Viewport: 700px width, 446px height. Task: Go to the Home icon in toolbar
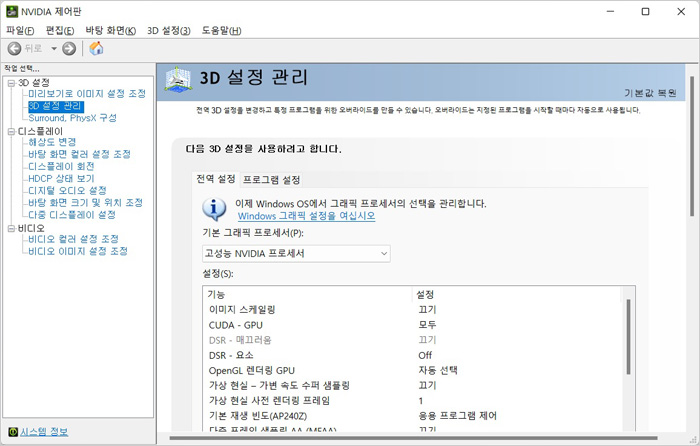coord(96,48)
